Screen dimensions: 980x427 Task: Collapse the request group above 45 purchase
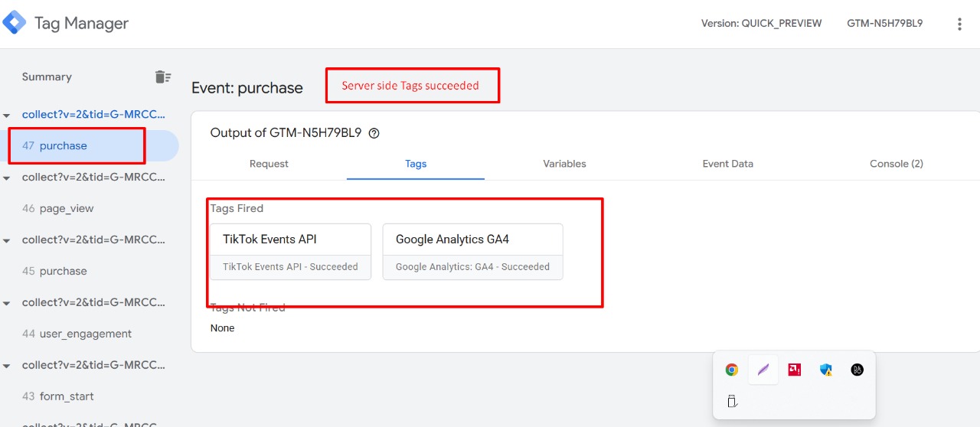(x=7, y=240)
